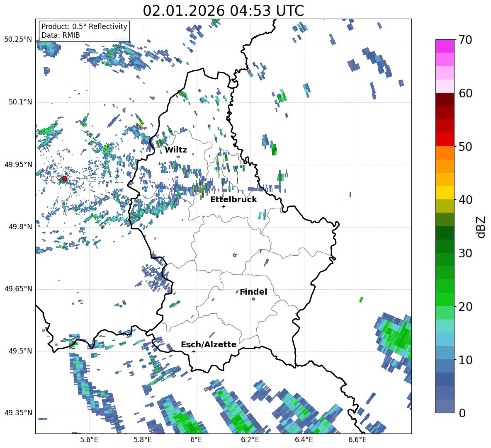Screen dimensions: 491x448
Task: Click the Findel station cross marker
Action: click(x=253, y=299)
